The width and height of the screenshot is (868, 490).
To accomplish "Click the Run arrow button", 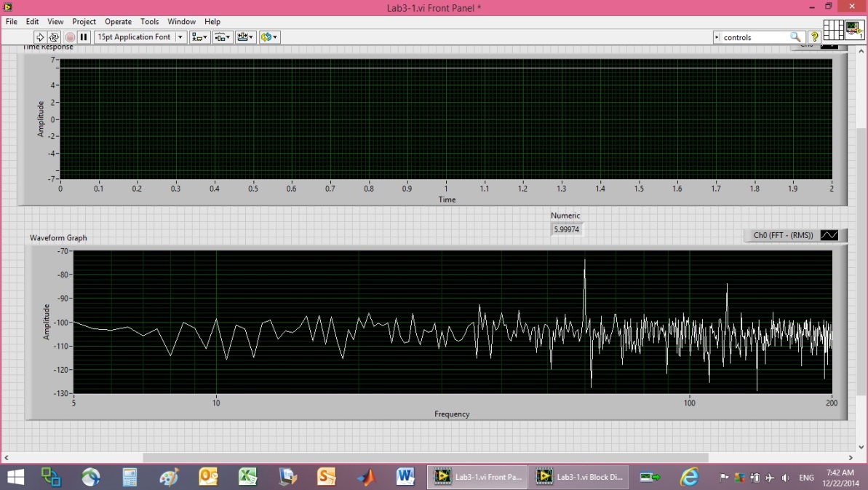I will [40, 37].
